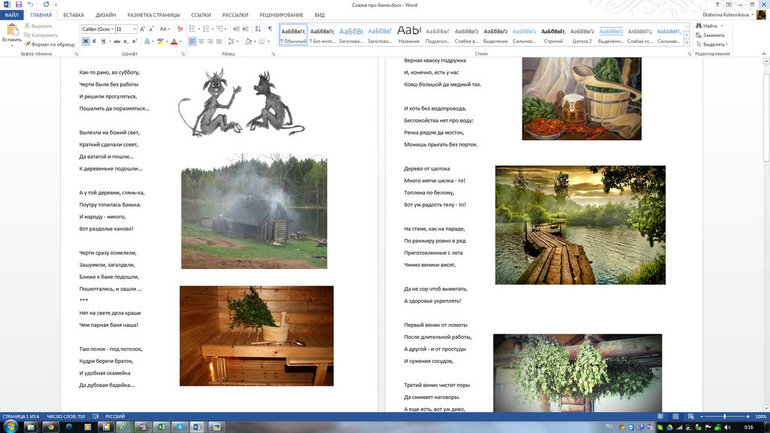Click the bathhouse with smoke photo
770x433 pixels.
[x=253, y=211]
